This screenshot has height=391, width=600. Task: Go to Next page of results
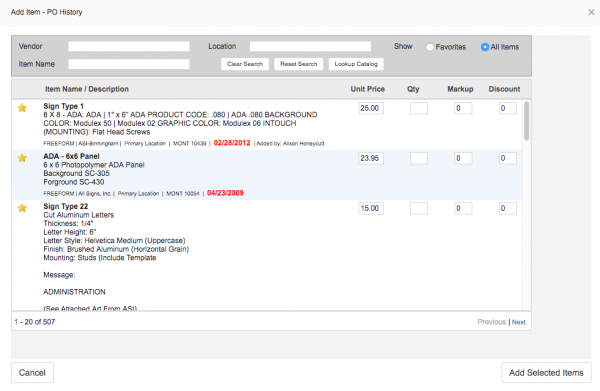tap(518, 322)
